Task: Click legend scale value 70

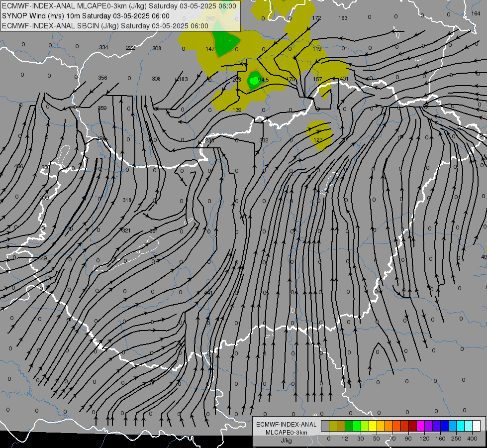Action: point(392,439)
